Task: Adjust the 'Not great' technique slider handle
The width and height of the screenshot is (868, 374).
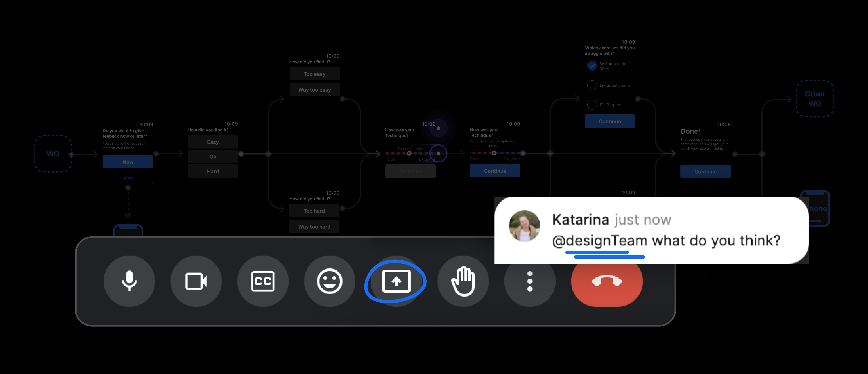Action: pyautogui.click(x=494, y=153)
